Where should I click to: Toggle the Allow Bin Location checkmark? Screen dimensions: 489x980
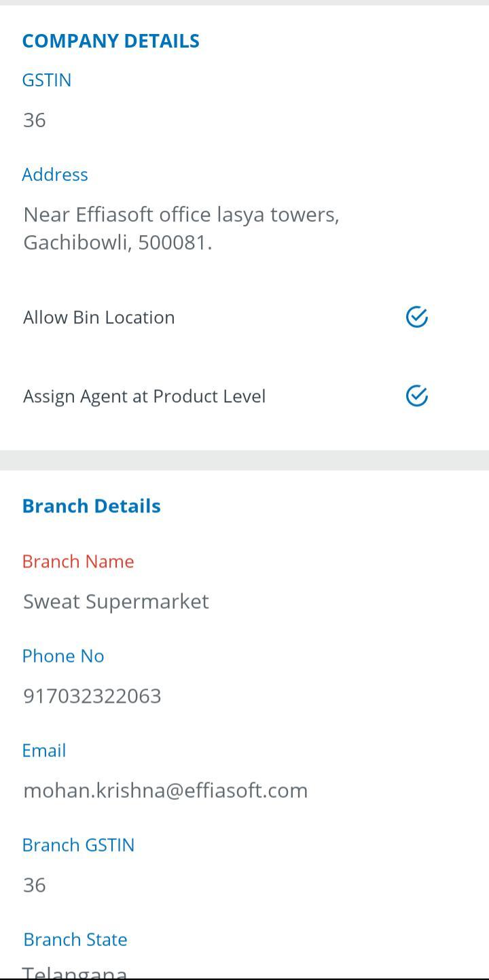pyautogui.click(x=416, y=317)
